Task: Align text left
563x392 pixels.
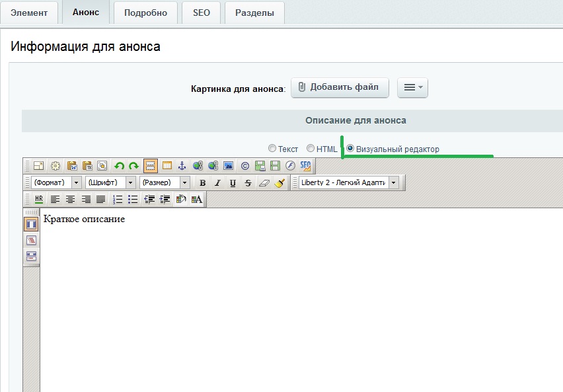Action: coord(55,199)
